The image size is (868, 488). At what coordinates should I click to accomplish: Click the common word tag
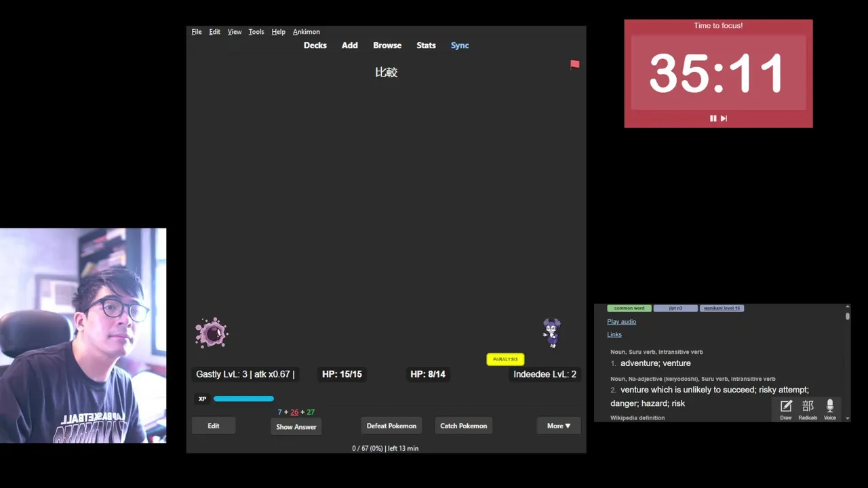point(629,308)
